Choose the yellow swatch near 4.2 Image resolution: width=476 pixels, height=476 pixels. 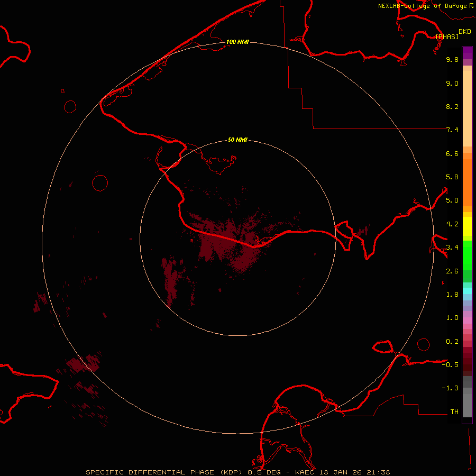point(467,225)
